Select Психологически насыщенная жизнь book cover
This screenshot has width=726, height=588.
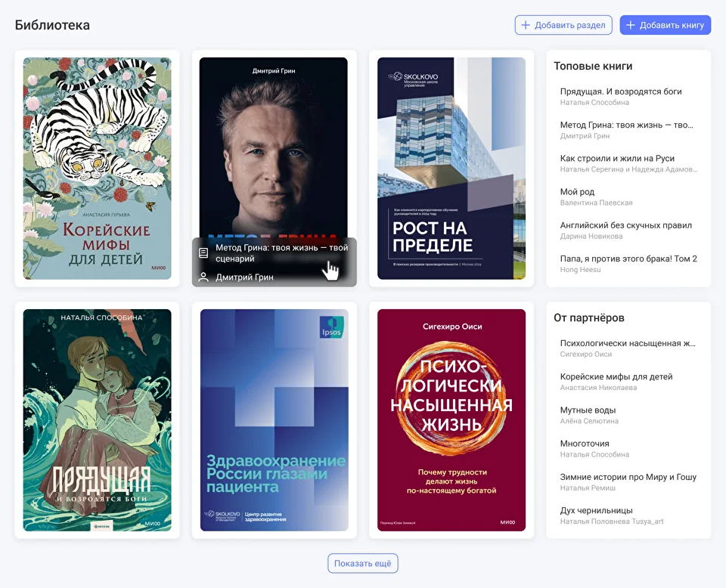(451, 420)
